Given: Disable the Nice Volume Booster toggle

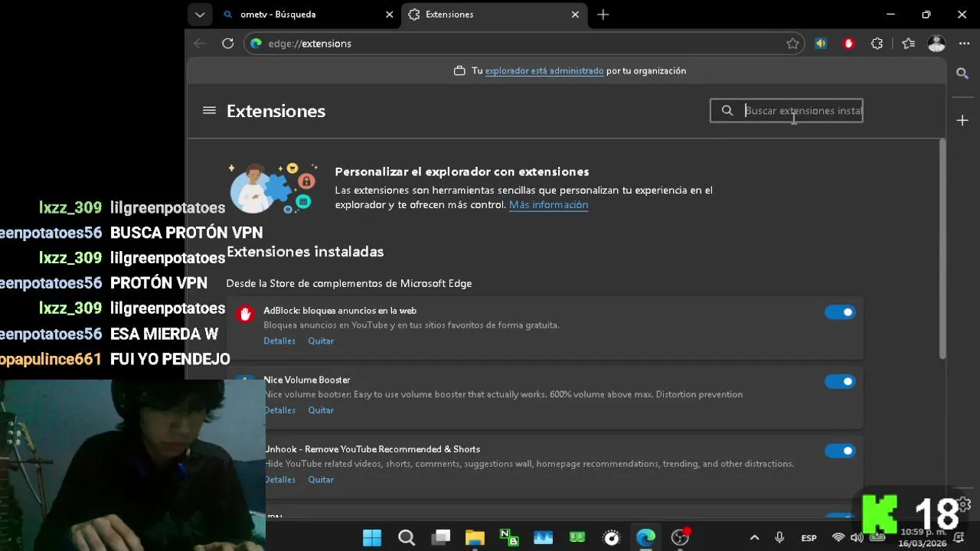Looking at the screenshot, I should pos(840,381).
